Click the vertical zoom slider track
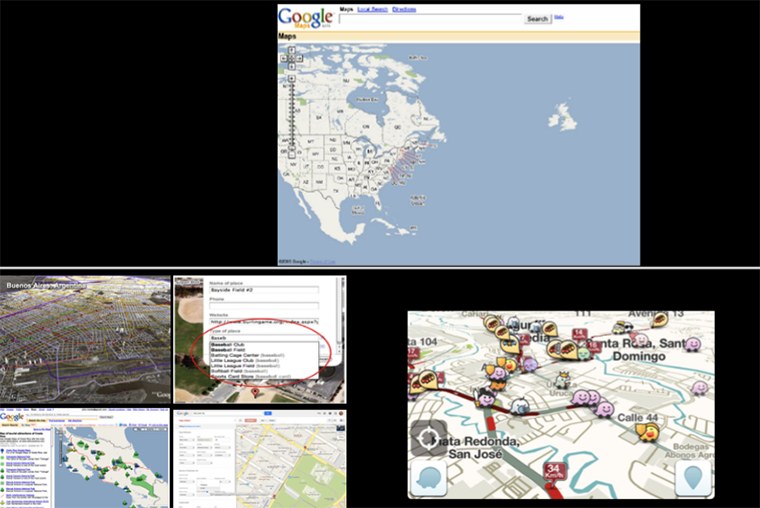 tap(291, 117)
